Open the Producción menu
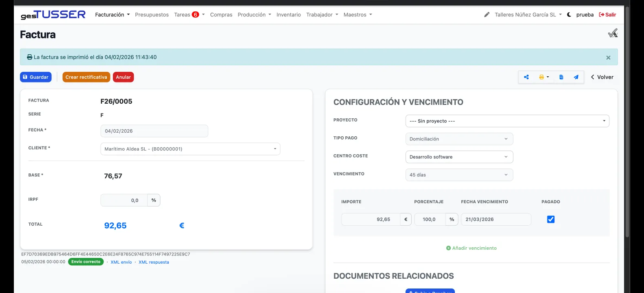This screenshot has height=293, width=644. pos(254,15)
